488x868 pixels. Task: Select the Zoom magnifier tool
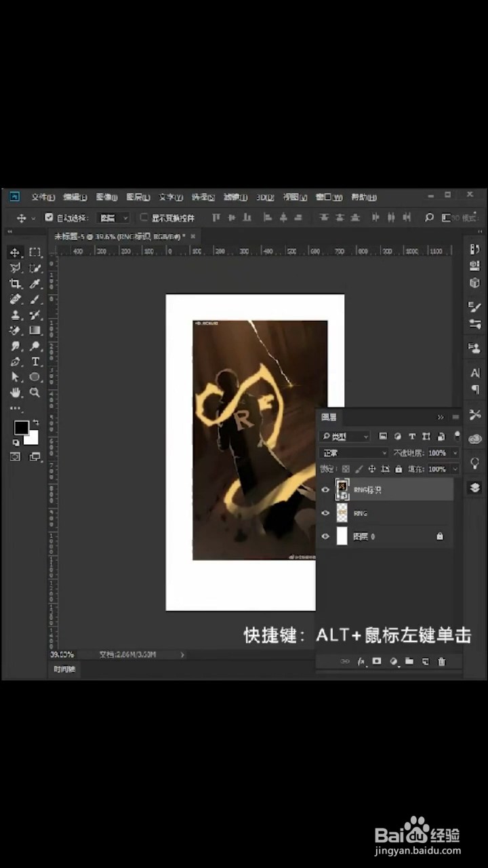click(x=35, y=393)
